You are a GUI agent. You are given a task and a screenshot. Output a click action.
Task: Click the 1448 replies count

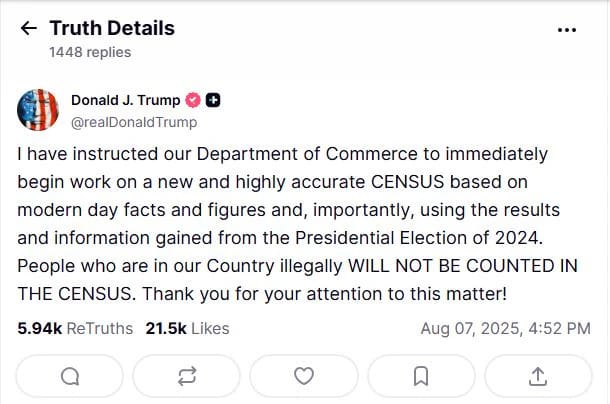[90, 52]
